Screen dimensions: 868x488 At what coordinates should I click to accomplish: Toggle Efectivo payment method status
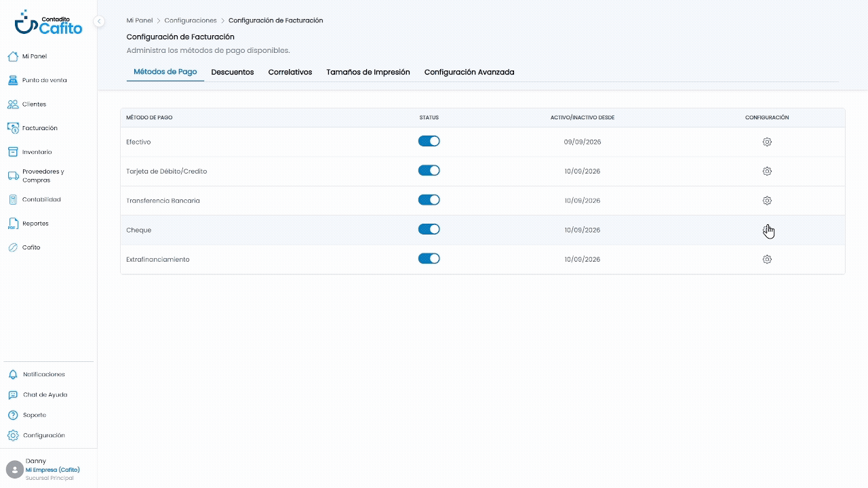pyautogui.click(x=429, y=141)
